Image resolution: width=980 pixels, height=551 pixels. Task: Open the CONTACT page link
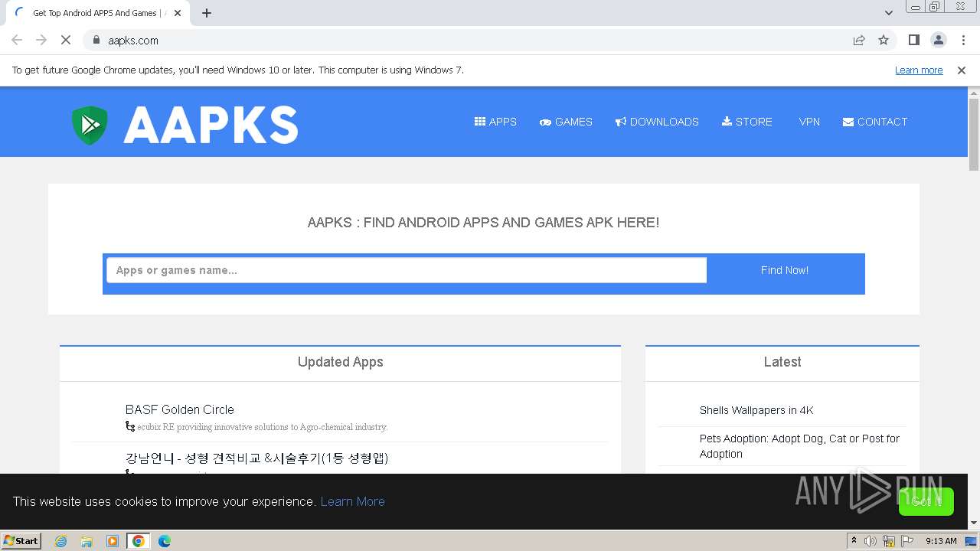[875, 122]
